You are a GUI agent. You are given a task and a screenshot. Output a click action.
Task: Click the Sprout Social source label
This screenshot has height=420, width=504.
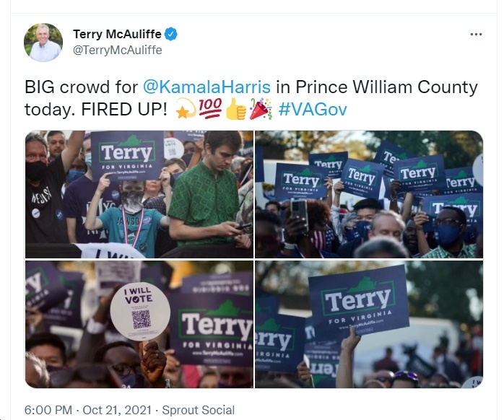tap(199, 410)
